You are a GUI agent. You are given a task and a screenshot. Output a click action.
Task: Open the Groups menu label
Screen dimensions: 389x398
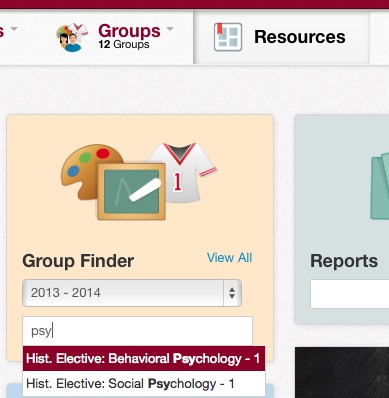(x=129, y=31)
